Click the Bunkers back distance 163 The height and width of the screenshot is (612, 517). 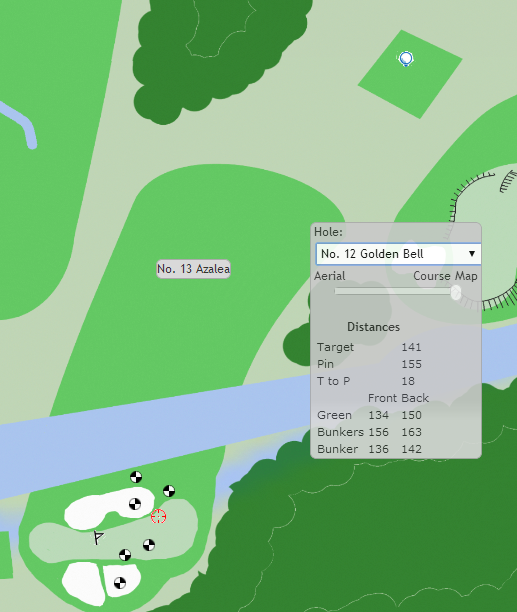(411, 432)
